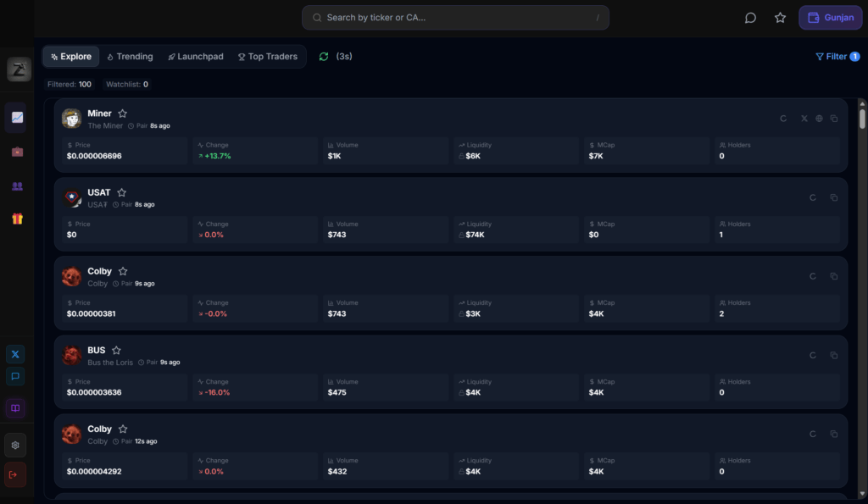Viewport: 868px width, 504px height.
Task: Open the Filter options panel
Action: [837, 57]
